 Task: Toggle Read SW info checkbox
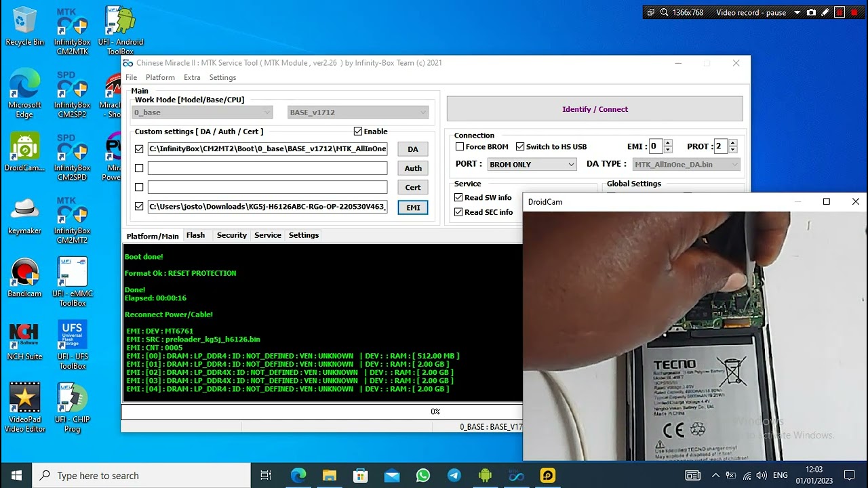coord(458,198)
